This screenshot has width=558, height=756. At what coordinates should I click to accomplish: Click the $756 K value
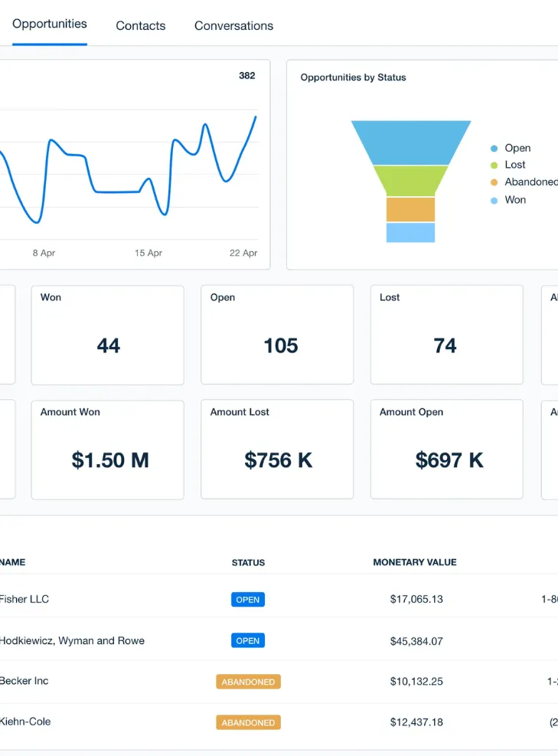[279, 460]
